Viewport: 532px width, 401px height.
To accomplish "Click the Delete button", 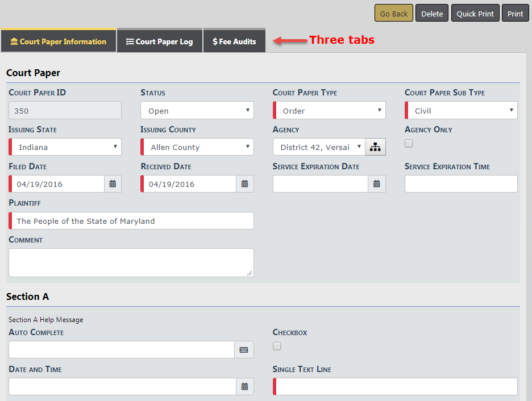I will [432, 14].
